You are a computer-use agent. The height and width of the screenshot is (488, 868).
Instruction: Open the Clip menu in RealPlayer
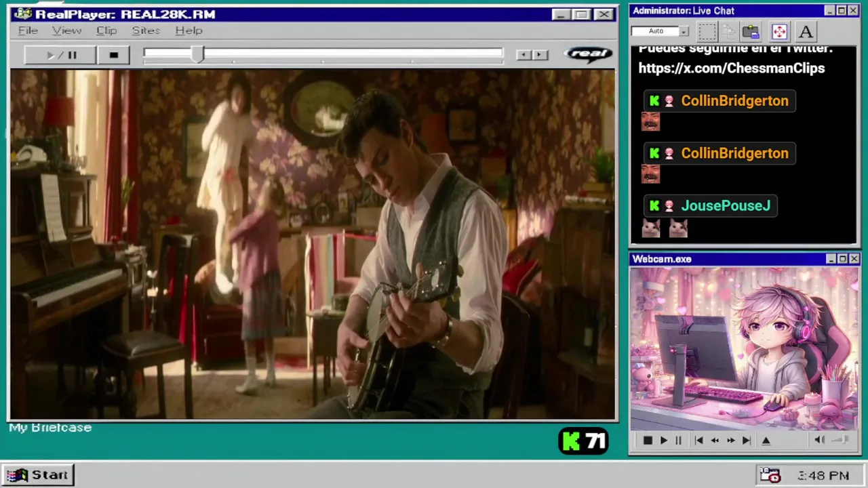pyautogui.click(x=106, y=30)
